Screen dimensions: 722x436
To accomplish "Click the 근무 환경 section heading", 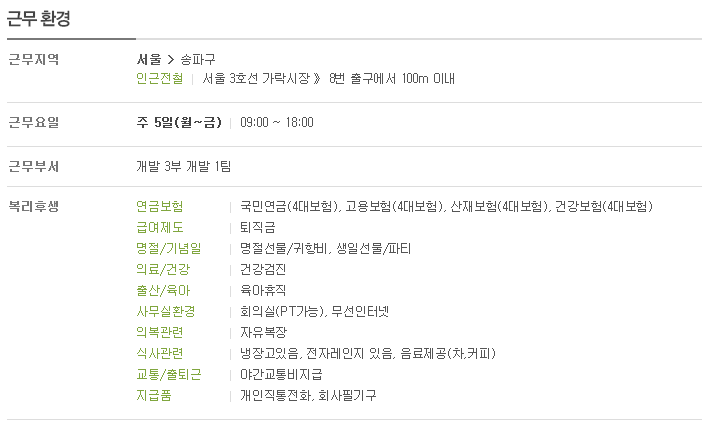I will (39, 19).
